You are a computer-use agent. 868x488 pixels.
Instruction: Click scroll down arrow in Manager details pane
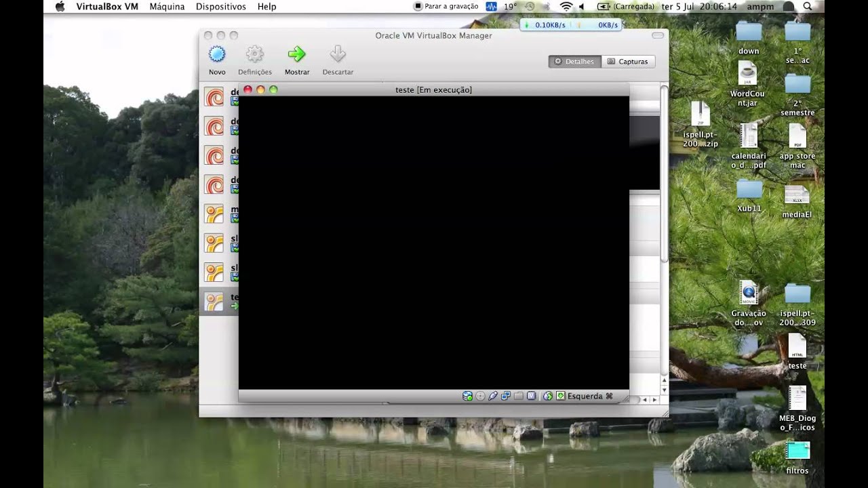click(664, 390)
